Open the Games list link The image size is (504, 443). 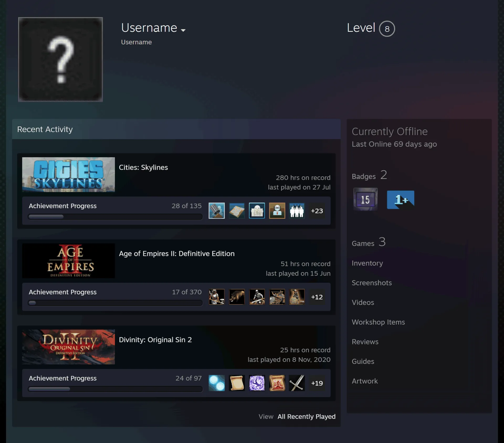369,242
